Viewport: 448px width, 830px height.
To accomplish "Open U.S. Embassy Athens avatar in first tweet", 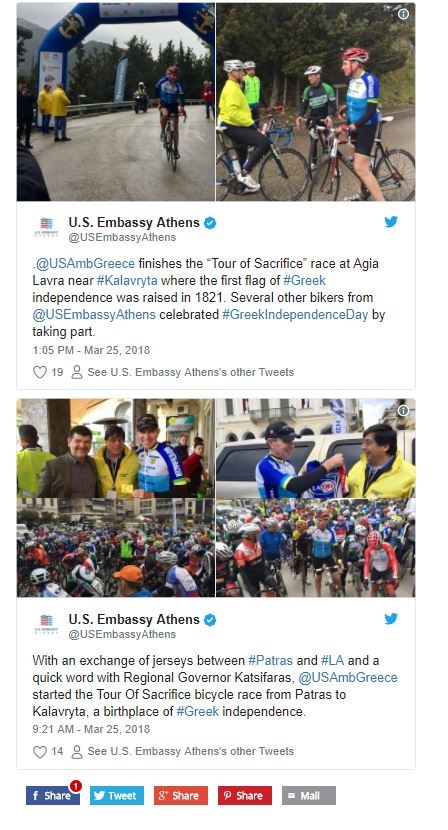I will (46, 227).
